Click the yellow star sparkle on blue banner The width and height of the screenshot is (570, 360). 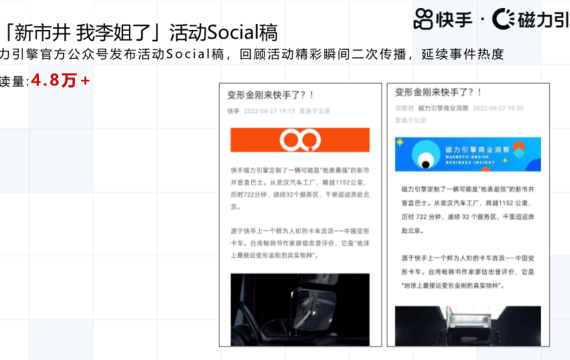click(x=400, y=142)
